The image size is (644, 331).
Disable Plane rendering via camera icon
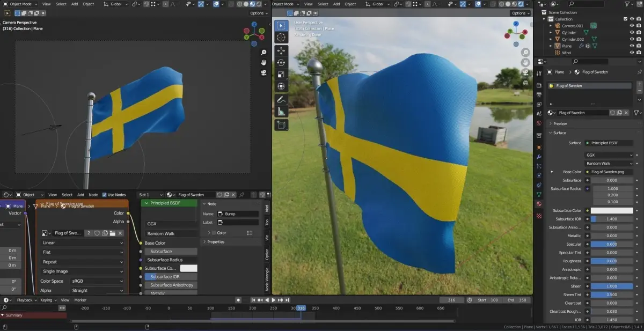(x=638, y=46)
